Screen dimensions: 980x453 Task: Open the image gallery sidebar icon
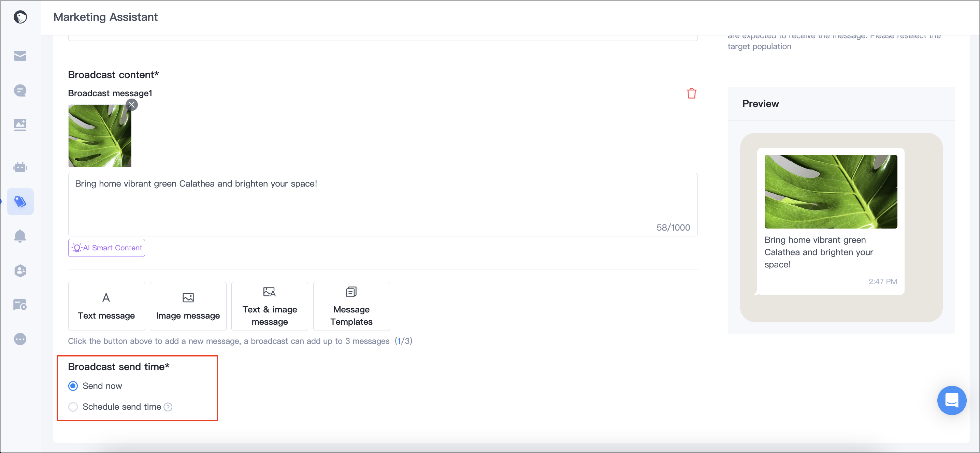point(20,125)
